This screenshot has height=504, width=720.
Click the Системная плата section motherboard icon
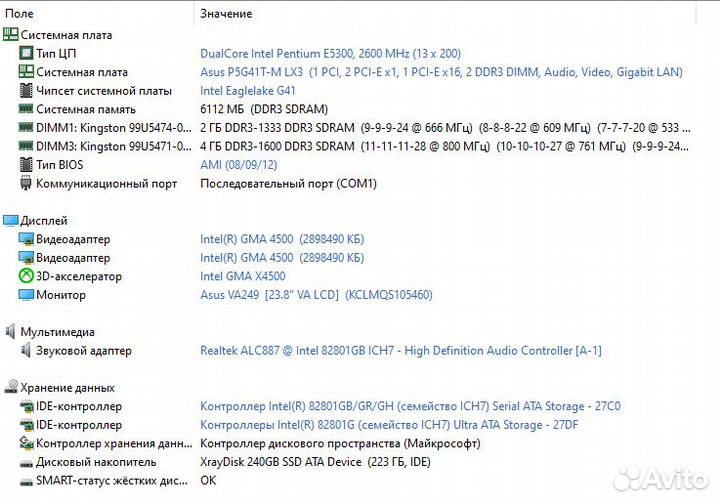(x=11, y=34)
